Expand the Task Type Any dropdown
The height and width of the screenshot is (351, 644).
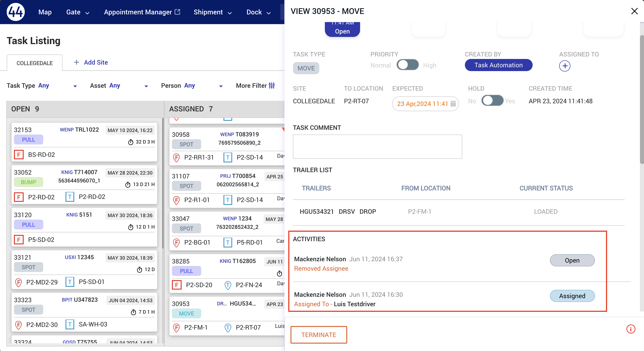tap(75, 86)
